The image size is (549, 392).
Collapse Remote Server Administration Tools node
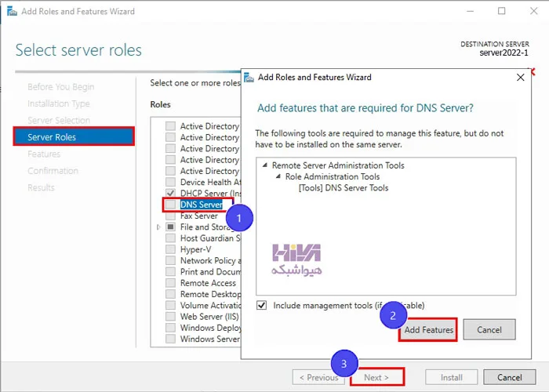tap(265, 165)
